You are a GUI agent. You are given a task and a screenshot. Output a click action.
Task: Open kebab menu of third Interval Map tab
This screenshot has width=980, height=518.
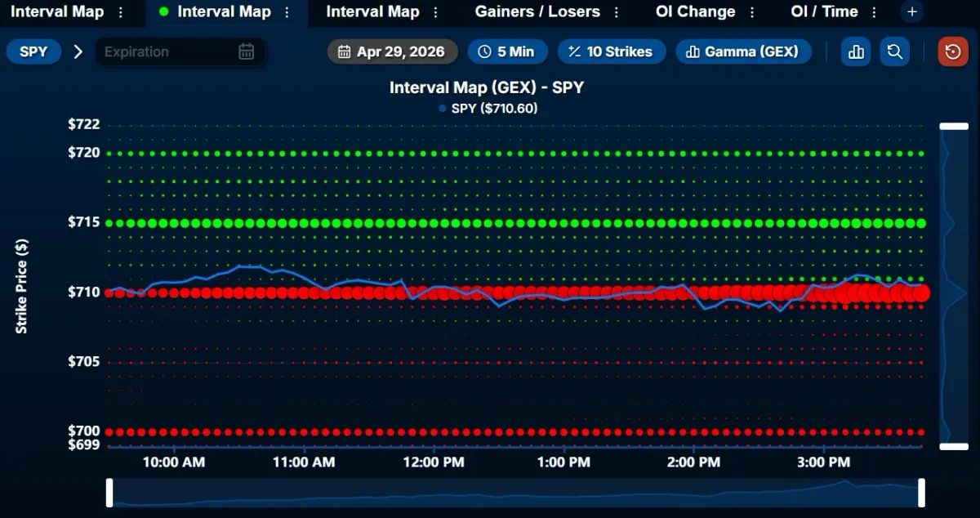point(435,12)
